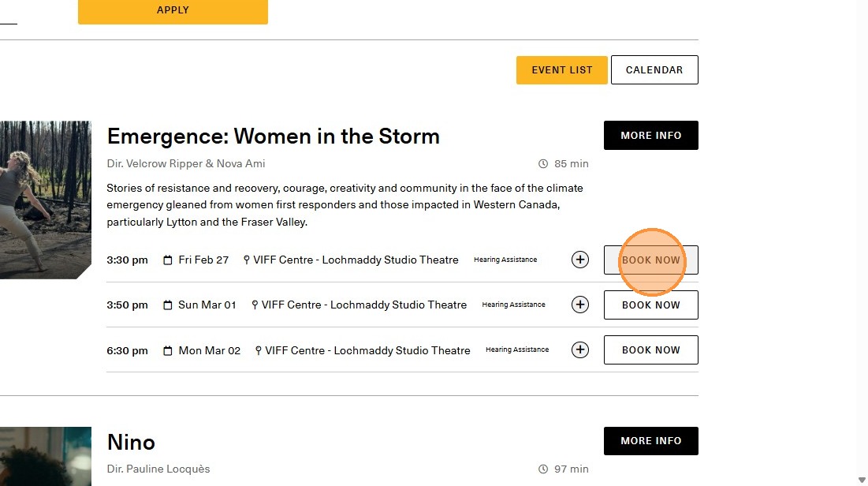
Task: Expand details for the Fri Feb 27 showtime
Action: (x=580, y=260)
